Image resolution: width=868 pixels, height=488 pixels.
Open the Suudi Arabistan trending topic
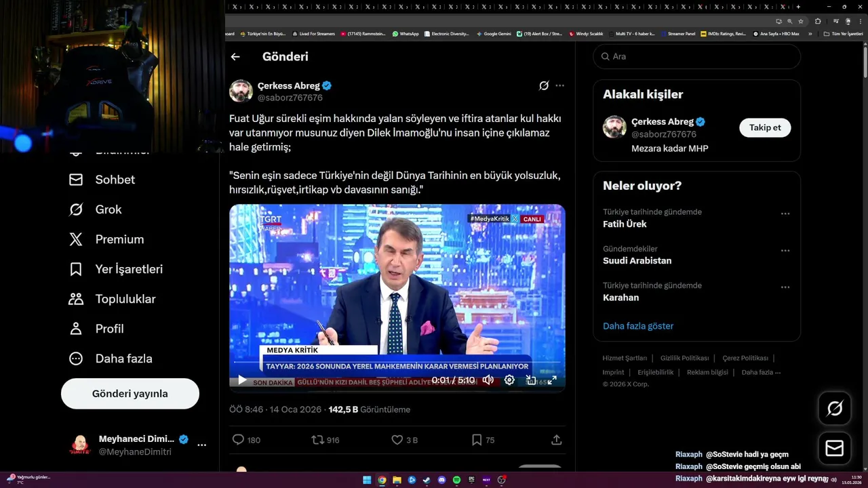(x=637, y=260)
